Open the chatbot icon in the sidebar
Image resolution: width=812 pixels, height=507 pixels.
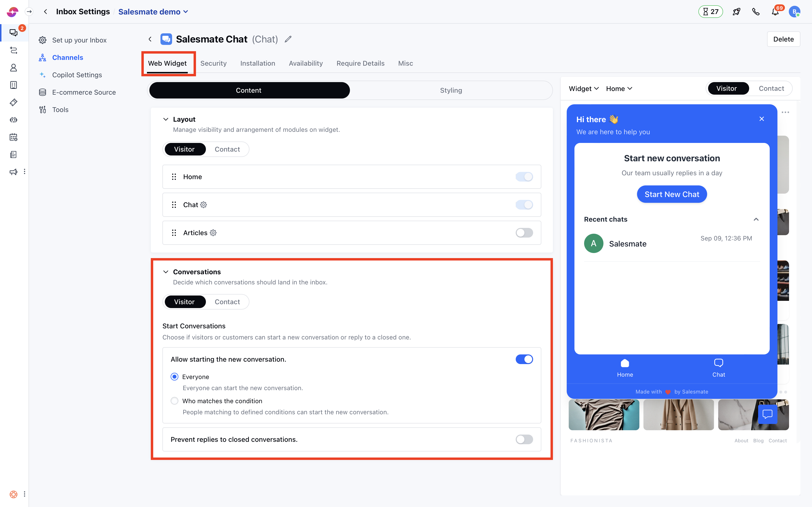pyautogui.click(x=14, y=120)
